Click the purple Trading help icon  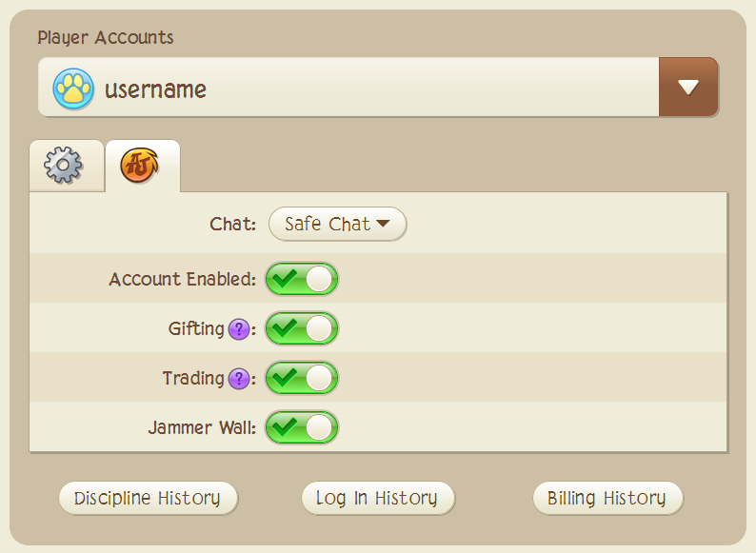[238, 379]
